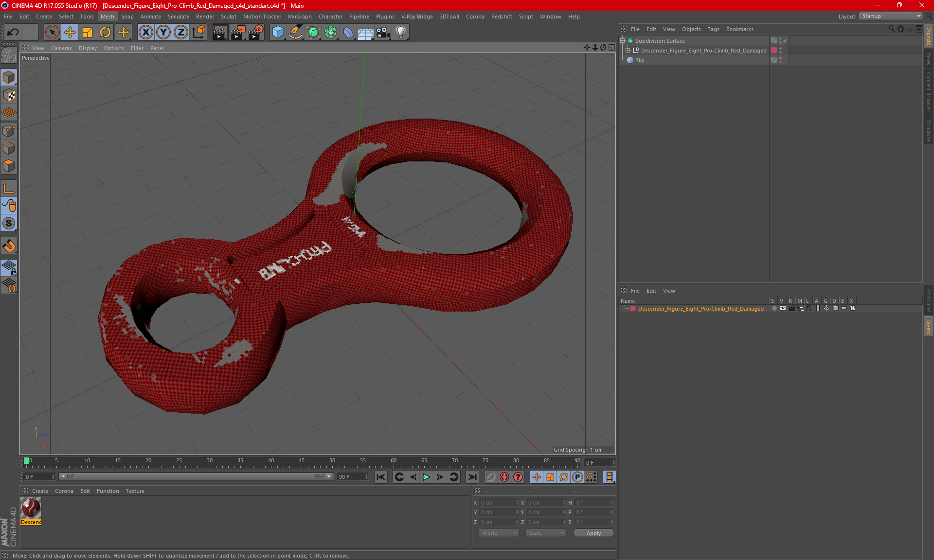The image size is (934, 560).
Task: Open the Content Browser side tab
Action: (928, 91)
